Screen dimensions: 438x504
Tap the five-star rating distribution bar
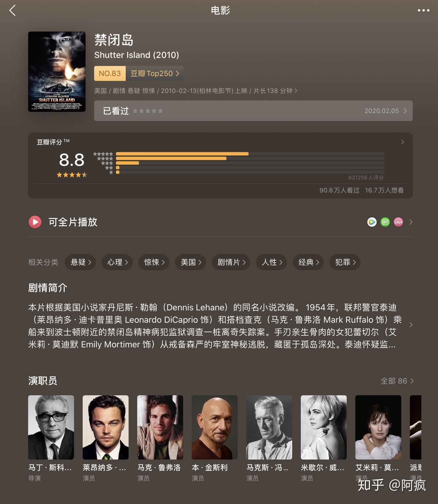coord(250,154)
